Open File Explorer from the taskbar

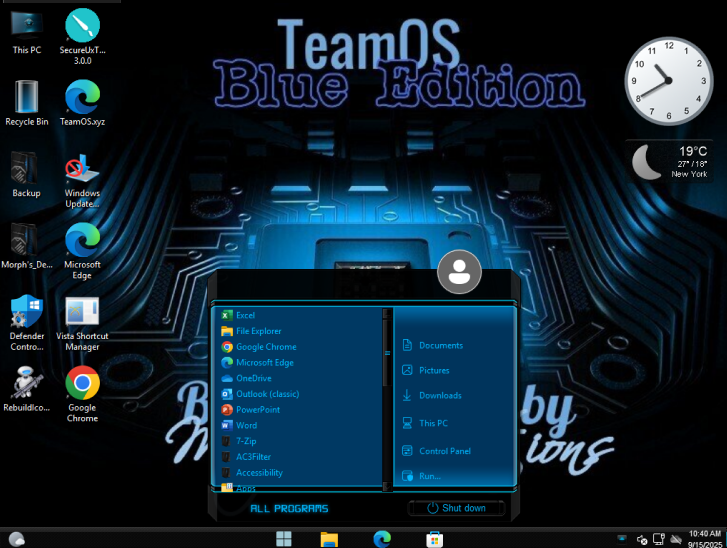tap(329, 539)
